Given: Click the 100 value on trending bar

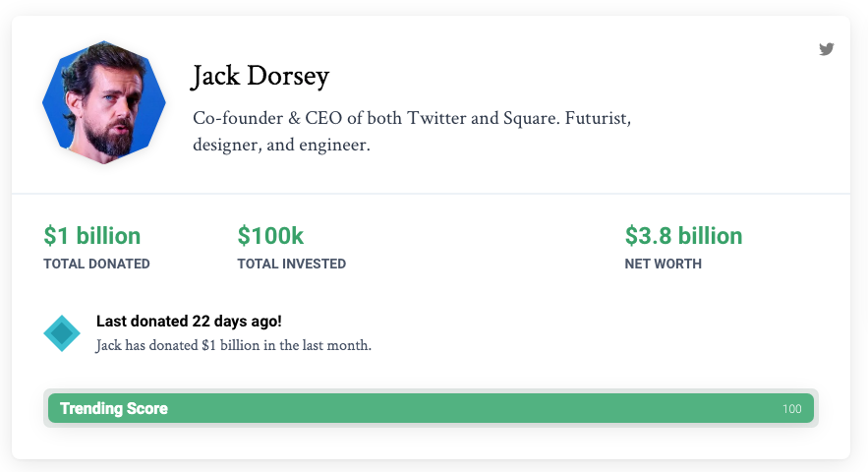Looking at the screenshot, I should tap(791, 409).
